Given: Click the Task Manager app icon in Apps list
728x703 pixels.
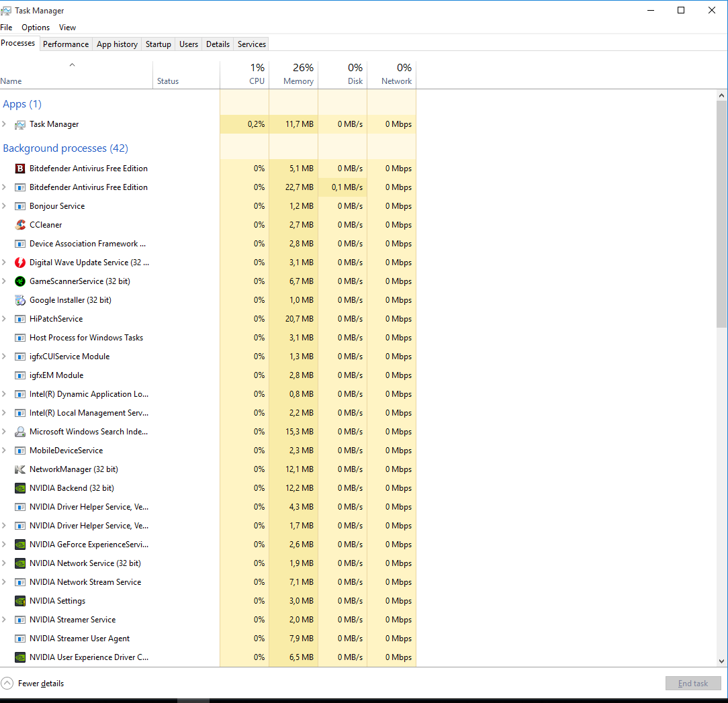Looking at the screenshot, I should coord(20,124).
